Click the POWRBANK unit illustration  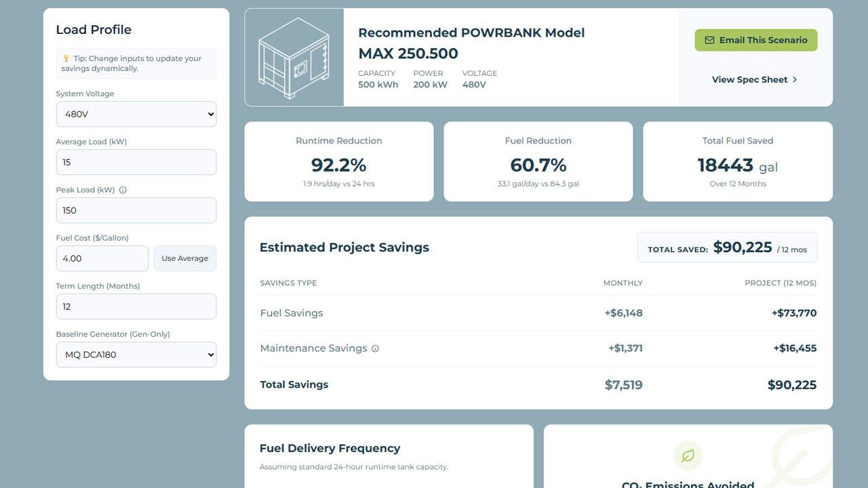[x=294, y=58]
